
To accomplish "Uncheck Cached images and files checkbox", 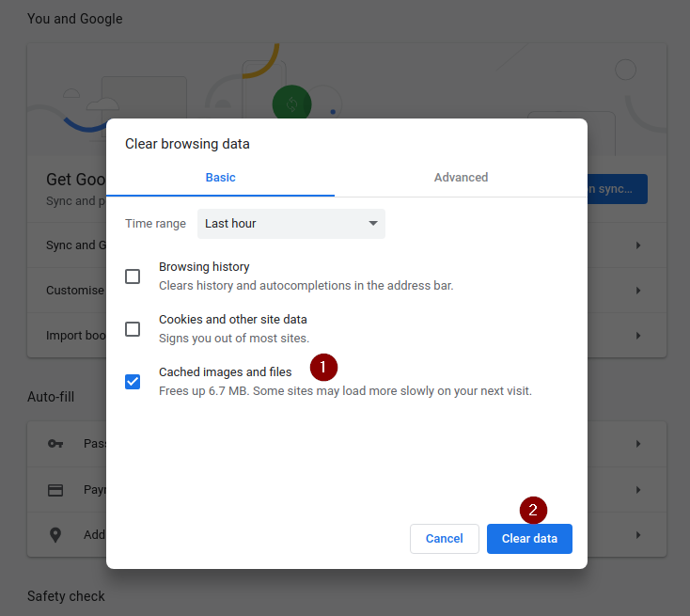I will tap(133, 382).
